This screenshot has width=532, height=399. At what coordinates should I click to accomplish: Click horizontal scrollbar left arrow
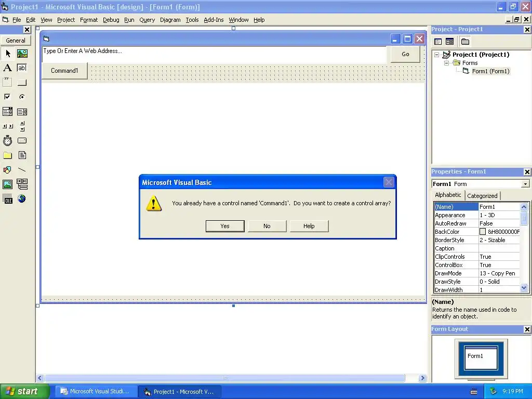[x=40, y=378]
